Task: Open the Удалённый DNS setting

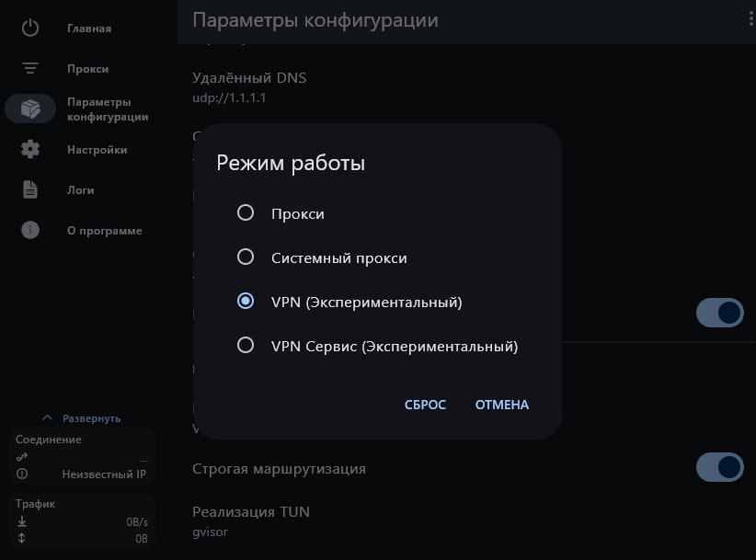Action: click(249, 86)
